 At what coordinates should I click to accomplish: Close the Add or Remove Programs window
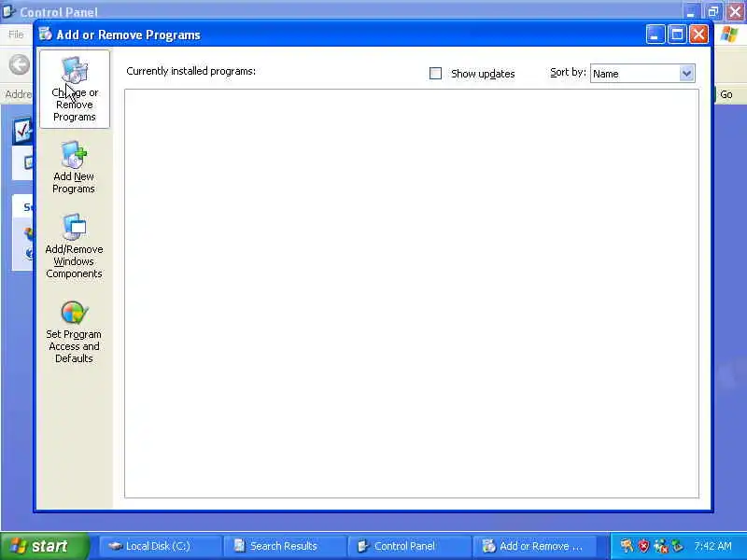[x=698, y=35]
